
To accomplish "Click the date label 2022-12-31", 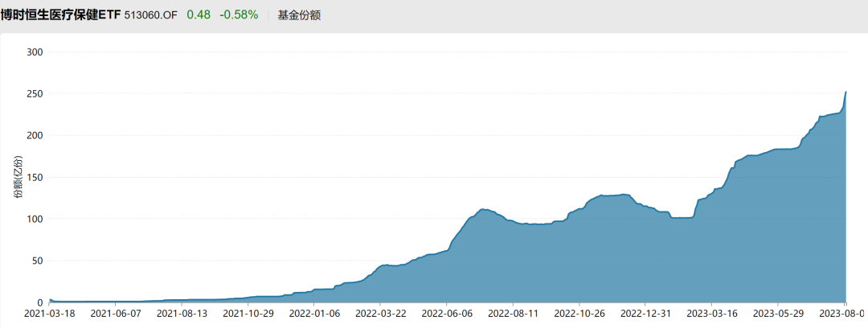I will (645, 314).
